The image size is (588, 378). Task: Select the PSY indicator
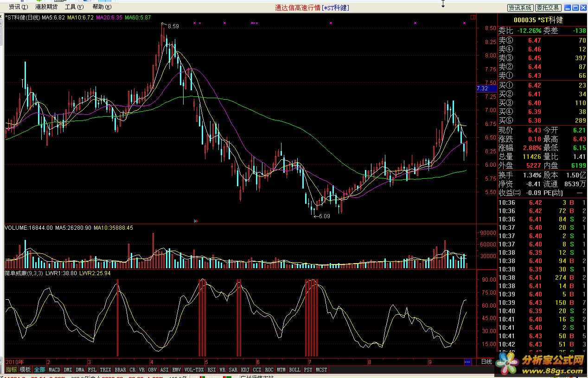point(308,370)
